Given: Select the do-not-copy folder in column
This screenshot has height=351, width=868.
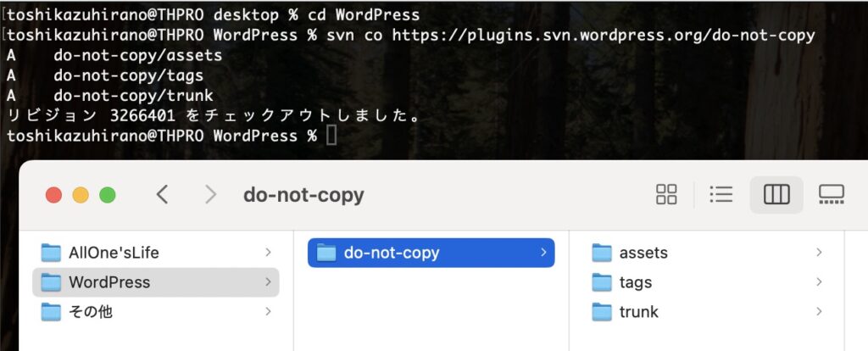Looking at the screenshot, I should click(431, 253).
